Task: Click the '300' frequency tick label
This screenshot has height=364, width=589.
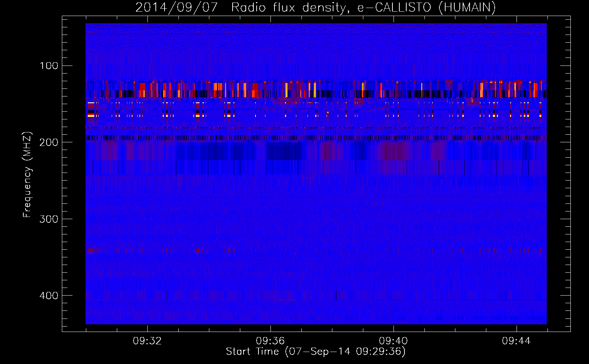Action: tap(49, 219)
